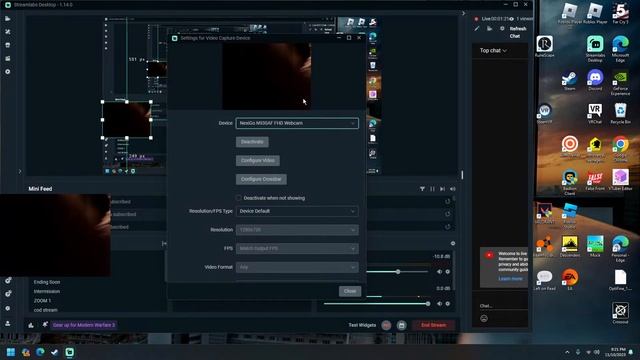Select the Ending Soon scene
The width and height of the screenshot is (640, 360).
pyautogui.click(x=47, y=282)
